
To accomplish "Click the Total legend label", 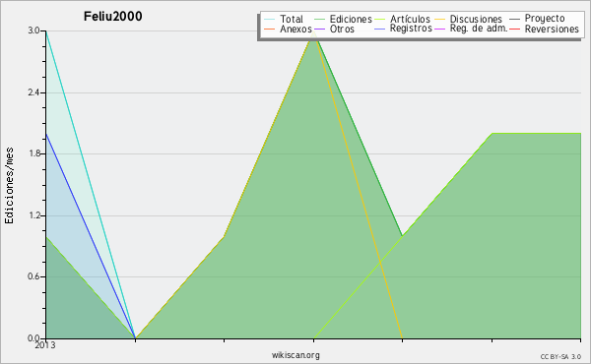I will tap(291, 19).
